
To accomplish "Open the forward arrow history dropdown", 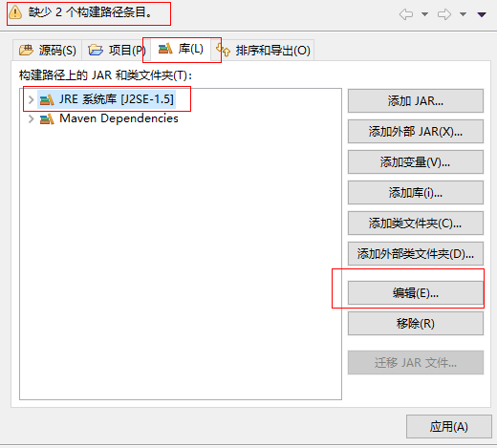I will click(463, 14).
